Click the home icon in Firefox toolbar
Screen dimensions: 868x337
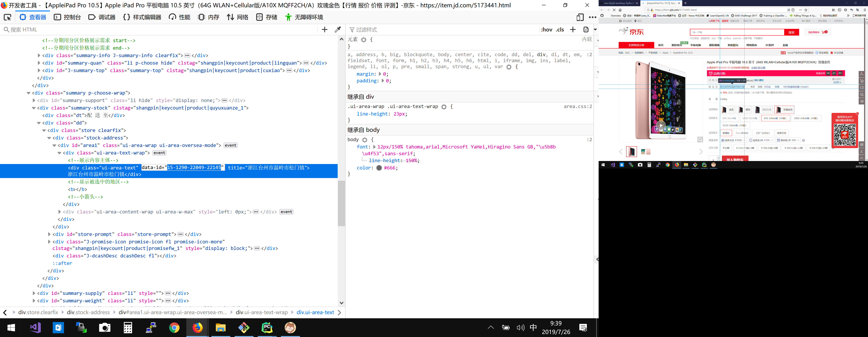[x=620, y=10]
